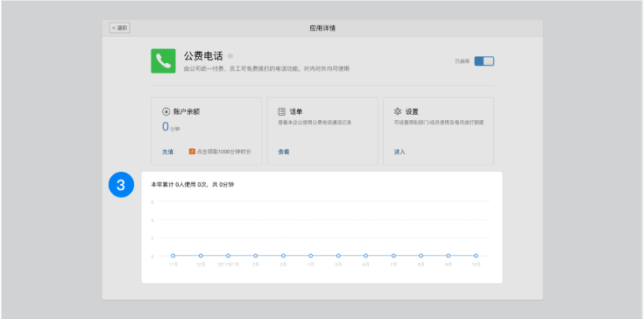Click the chart data point for 4月
Viewport: 644px width, 319px height.
pyautogui.click(x=311, y=256)
